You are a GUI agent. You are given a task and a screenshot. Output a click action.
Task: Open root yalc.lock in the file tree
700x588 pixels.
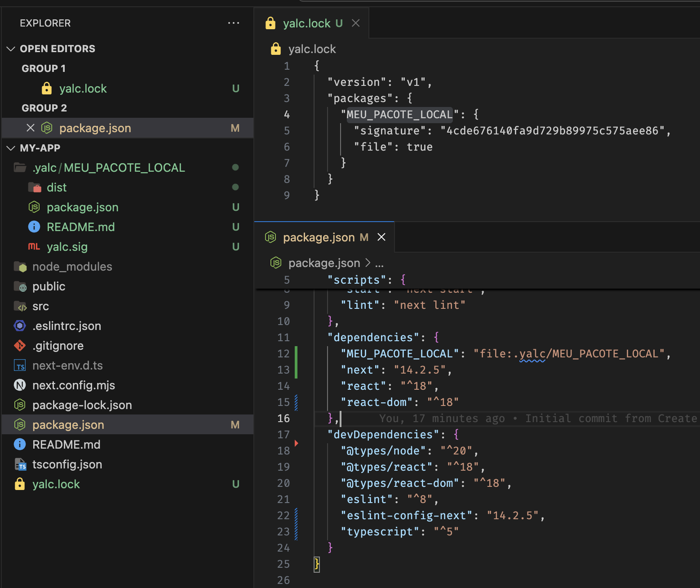click(x=128, y=484)
